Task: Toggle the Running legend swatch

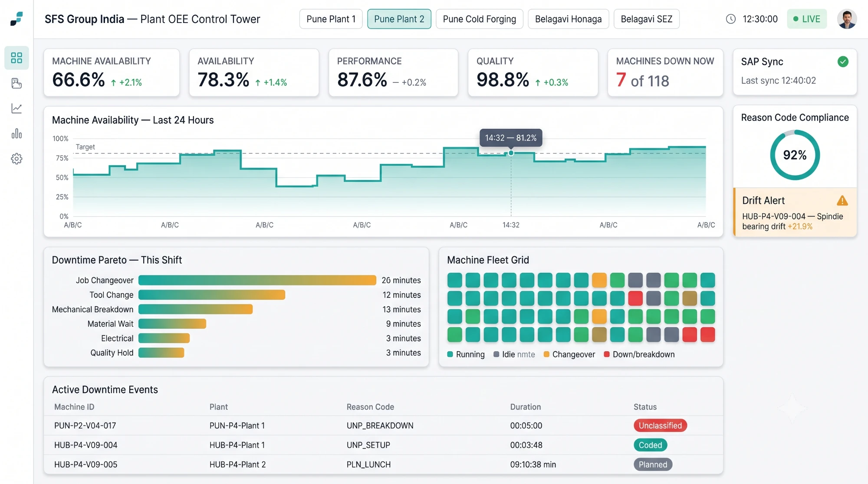Action: pos(450,354)
